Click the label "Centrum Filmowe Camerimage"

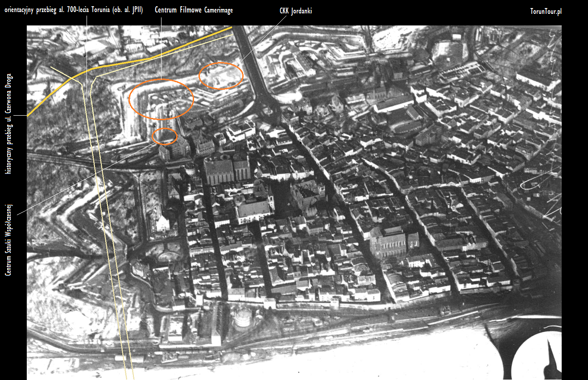[x=194, y=10]
